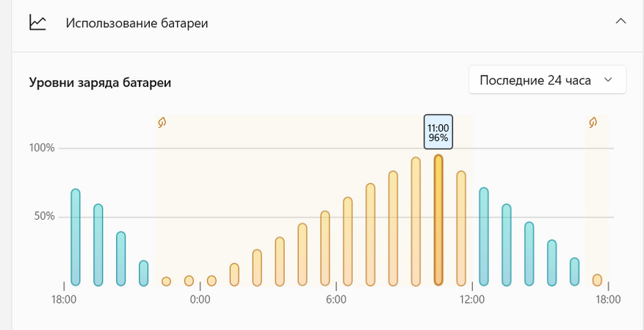Image resolution: width=644 pixels, height=330 pixels.
Task: Select the leftmost teal bar in chart
Action: point(76,237)
